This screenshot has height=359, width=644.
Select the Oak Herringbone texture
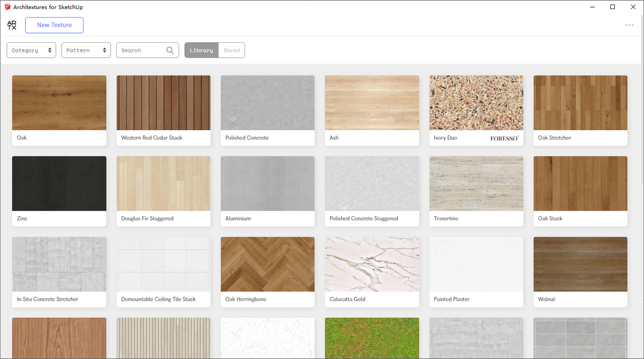(268, 264)
